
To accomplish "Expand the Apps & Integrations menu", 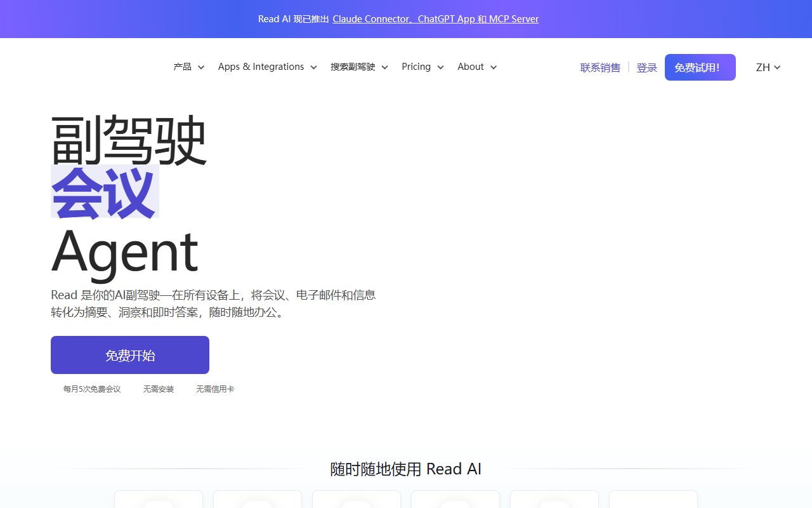I will [x=267, y=67].
